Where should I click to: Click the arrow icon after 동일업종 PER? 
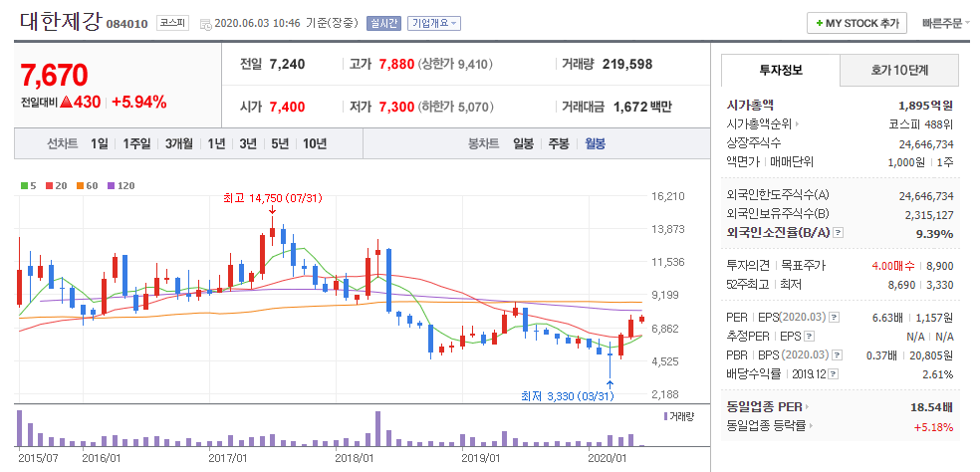click(x=807, y=407)
